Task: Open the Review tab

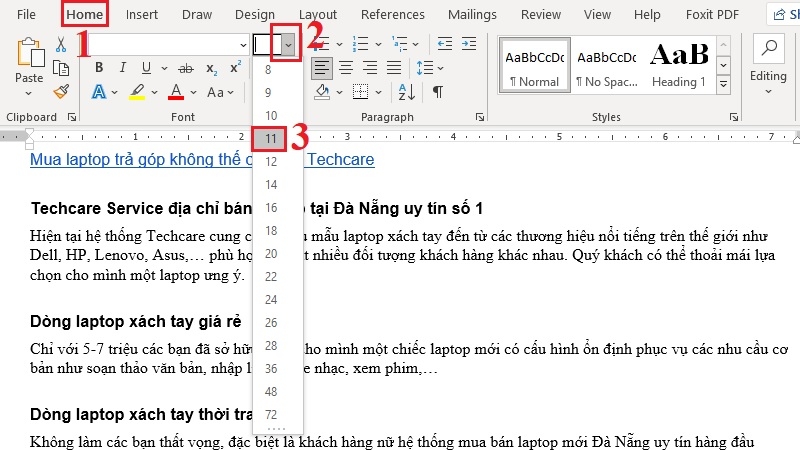Action: [541, 14]
